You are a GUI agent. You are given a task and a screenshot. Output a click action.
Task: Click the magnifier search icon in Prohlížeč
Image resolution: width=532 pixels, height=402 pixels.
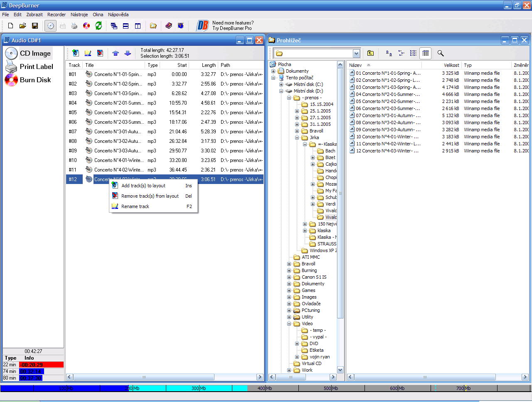(441, 53)
